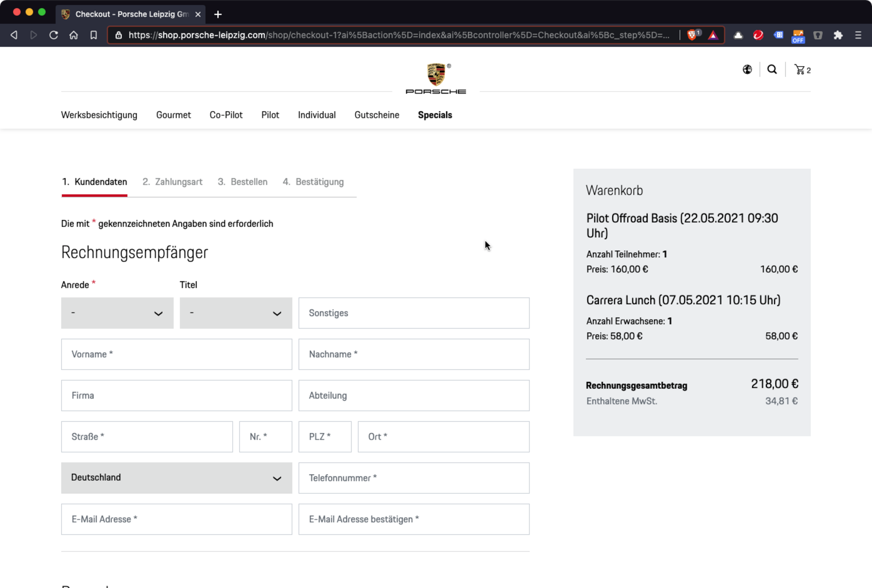The image size is (872, 588).
Task: Open Pilot navigation item
Action: click(270, 115)
